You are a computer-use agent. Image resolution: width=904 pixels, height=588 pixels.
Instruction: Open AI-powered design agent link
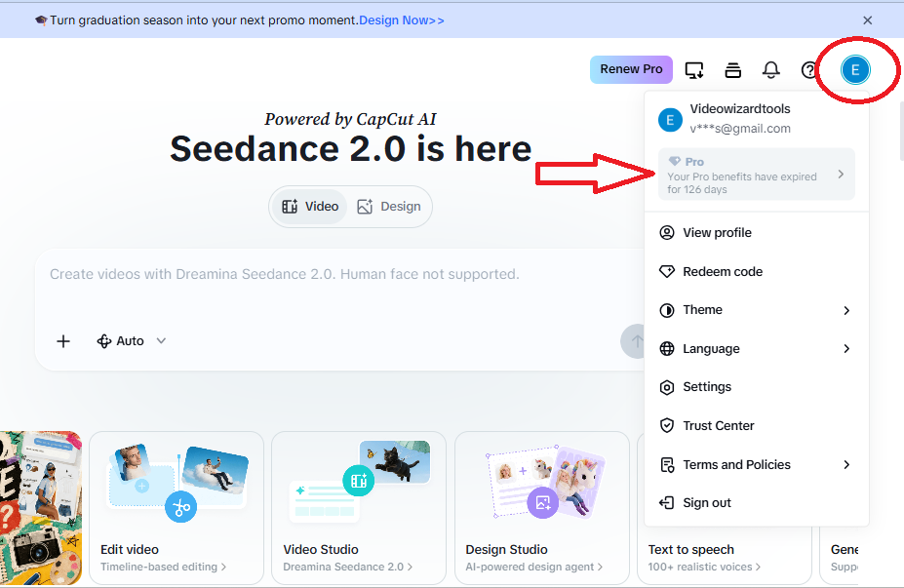tap(533, 567)
